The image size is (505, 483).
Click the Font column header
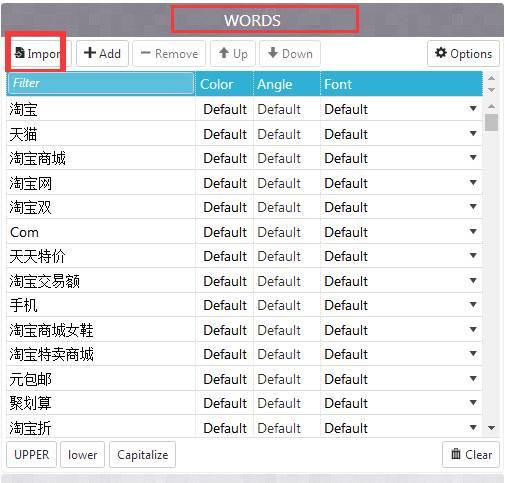pyautogui.click(x=402, y=84)
